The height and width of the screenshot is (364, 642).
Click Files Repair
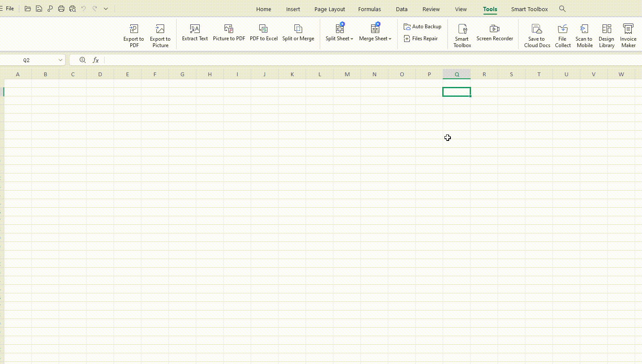coord(421,39)
